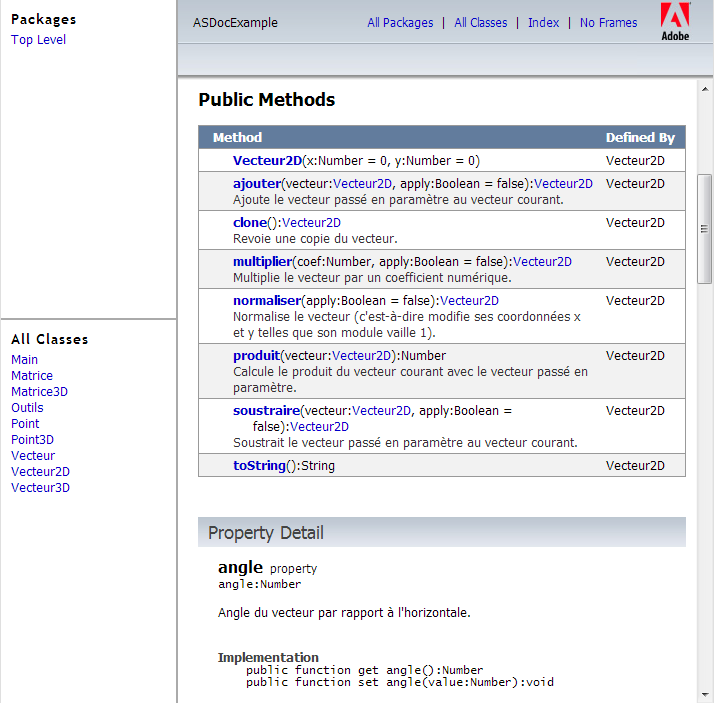Click 'public function set angle' code line
714x703 pixels.
400,682
